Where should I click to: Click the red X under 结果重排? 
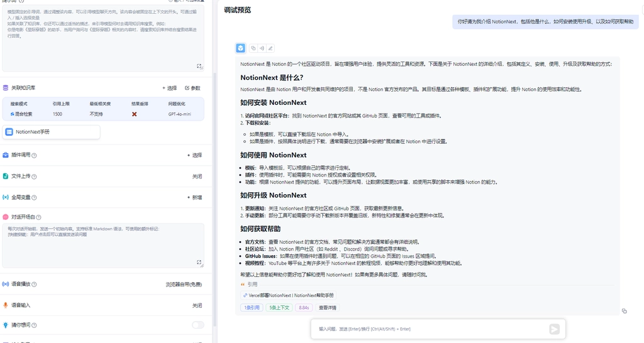tap(135, 114)
